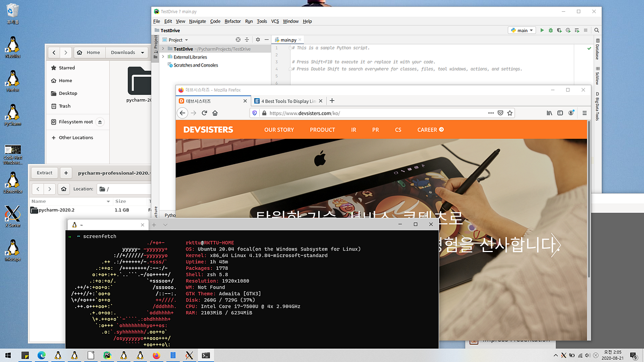Open the PRODUCT link on Devsisters
The height and width of the screenshot is (362, 644).
[323, 130]
